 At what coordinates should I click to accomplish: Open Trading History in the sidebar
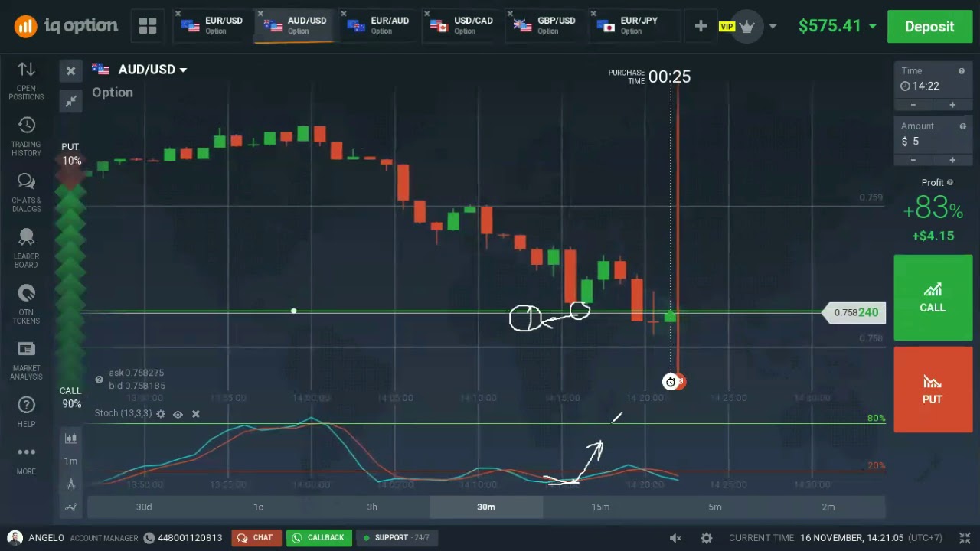click(x=26, y=137)
